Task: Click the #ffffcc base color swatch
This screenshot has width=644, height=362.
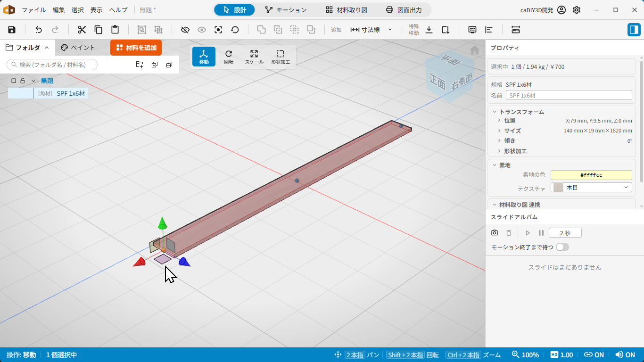Action: point(591,175)
